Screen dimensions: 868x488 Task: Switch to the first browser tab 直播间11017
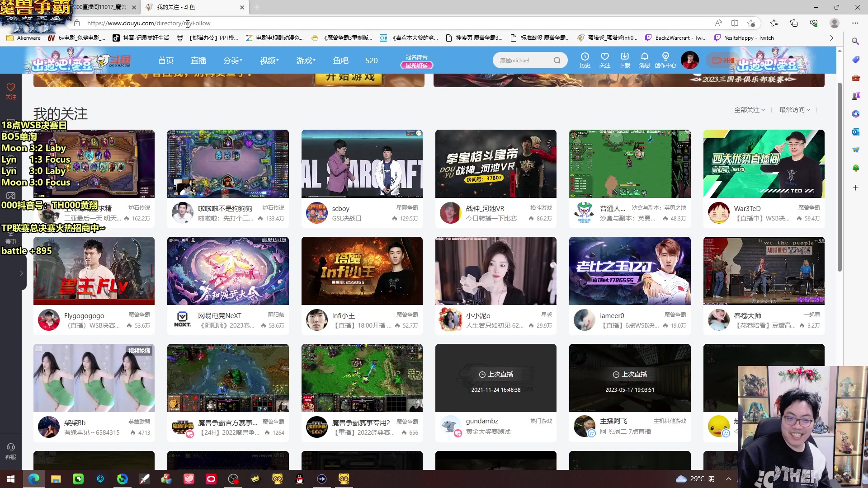click(x=104, y=7)
